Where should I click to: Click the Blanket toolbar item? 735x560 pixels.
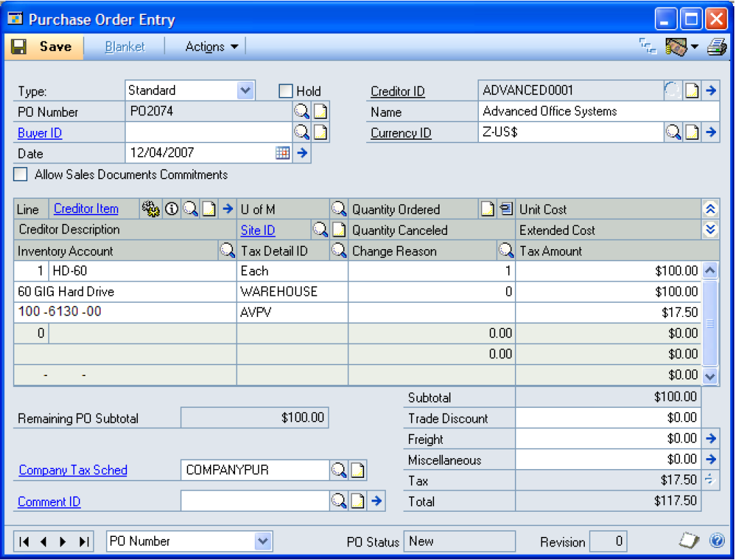click(125, 47)
